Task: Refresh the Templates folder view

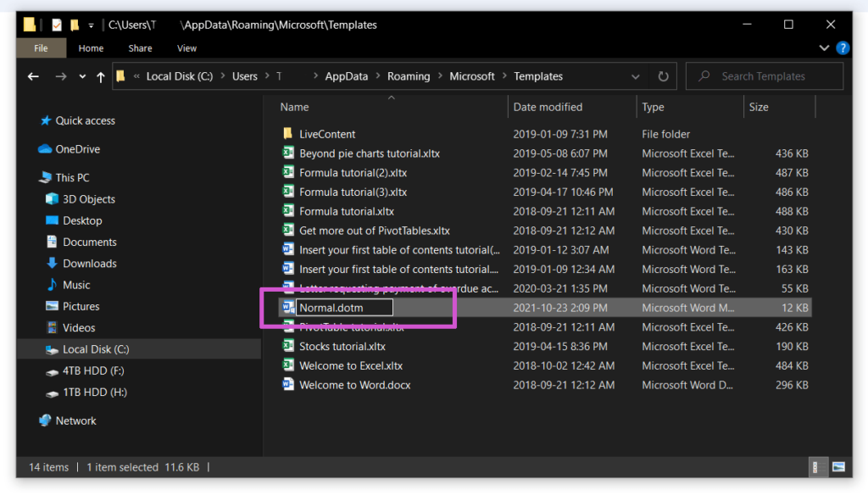Action: tap(663, 76)
